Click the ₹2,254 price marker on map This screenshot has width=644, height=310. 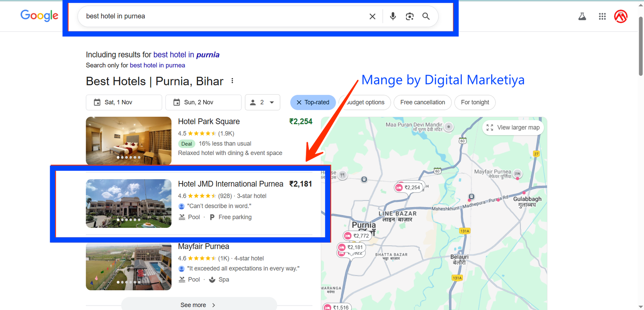click(x=409, y=187)
